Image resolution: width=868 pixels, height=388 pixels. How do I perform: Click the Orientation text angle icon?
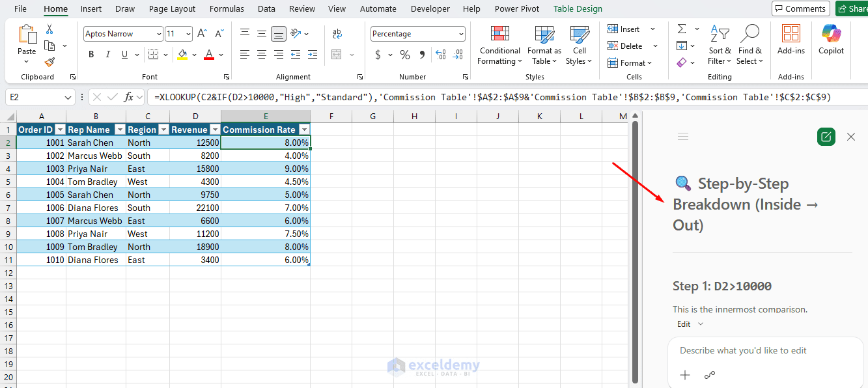pyautogui.click(x=296, y=34)
